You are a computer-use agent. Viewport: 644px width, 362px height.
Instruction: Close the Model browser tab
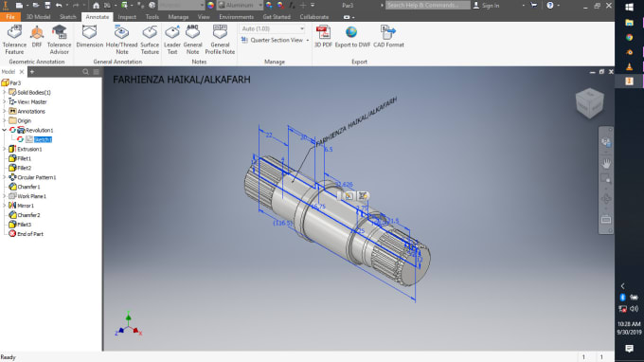(22, 72)
